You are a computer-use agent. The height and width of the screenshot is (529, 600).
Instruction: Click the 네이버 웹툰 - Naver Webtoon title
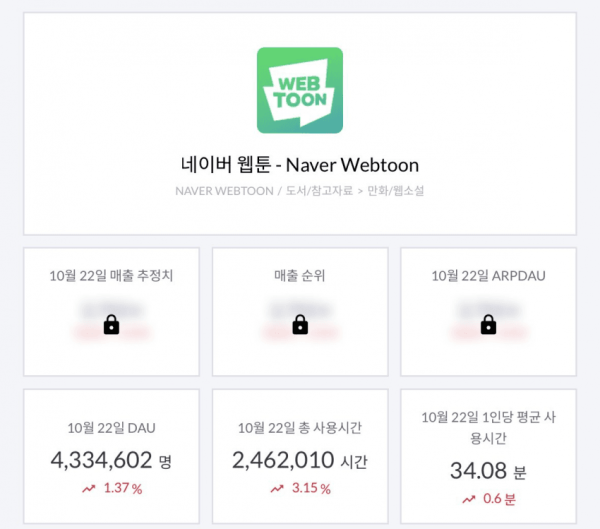(x=300, y=165)
